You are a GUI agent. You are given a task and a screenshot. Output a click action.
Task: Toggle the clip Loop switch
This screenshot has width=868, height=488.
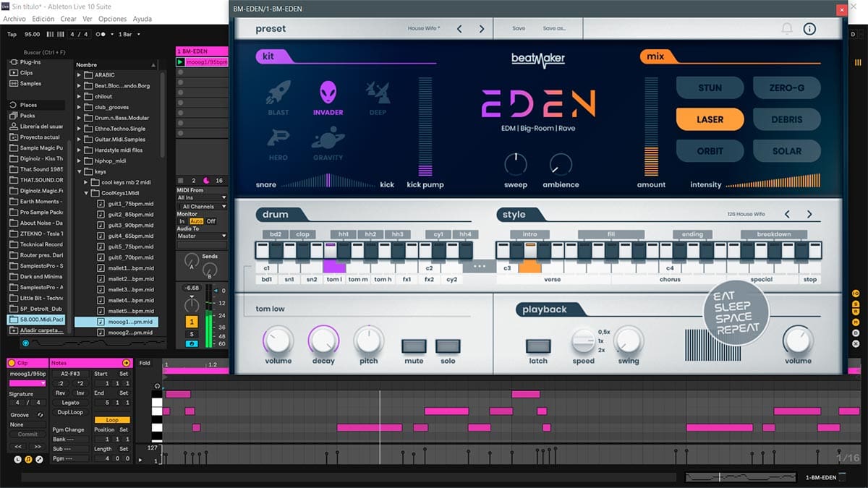click(x=112, y=420)
